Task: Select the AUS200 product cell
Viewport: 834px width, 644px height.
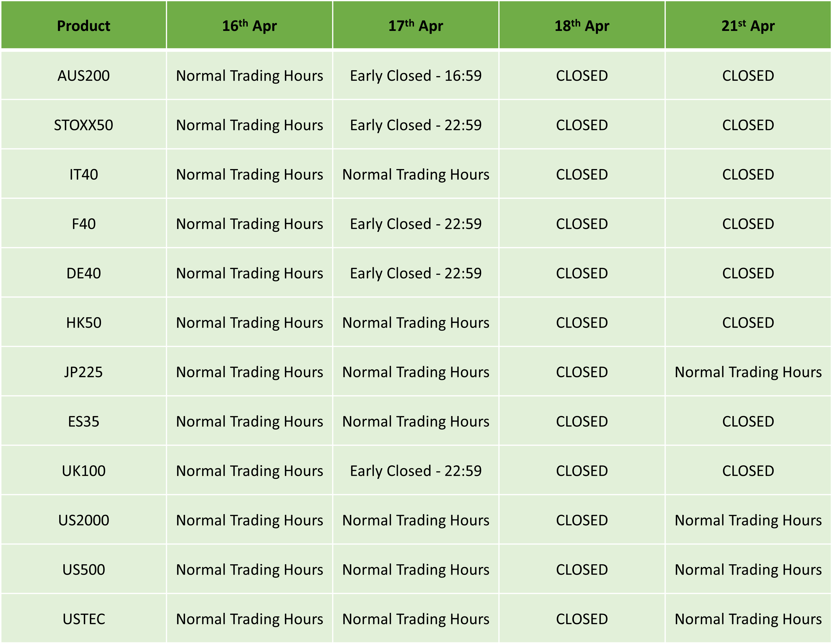Action: coord(84,76)
